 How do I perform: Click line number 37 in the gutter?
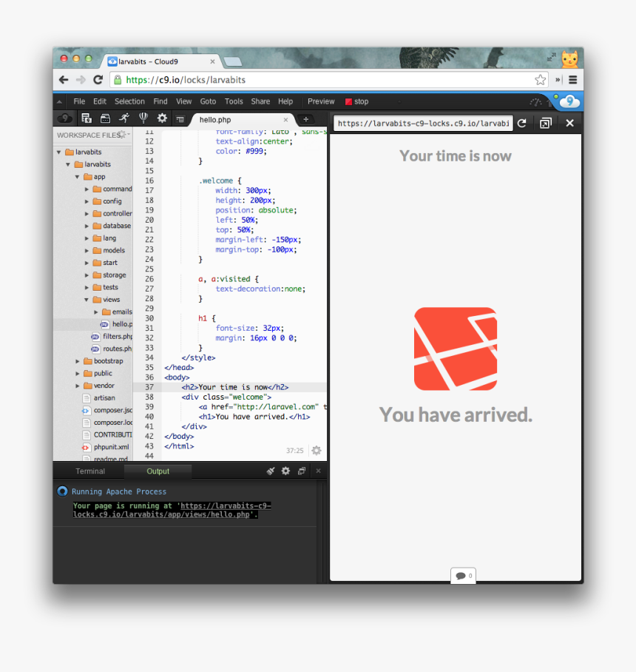149,387
